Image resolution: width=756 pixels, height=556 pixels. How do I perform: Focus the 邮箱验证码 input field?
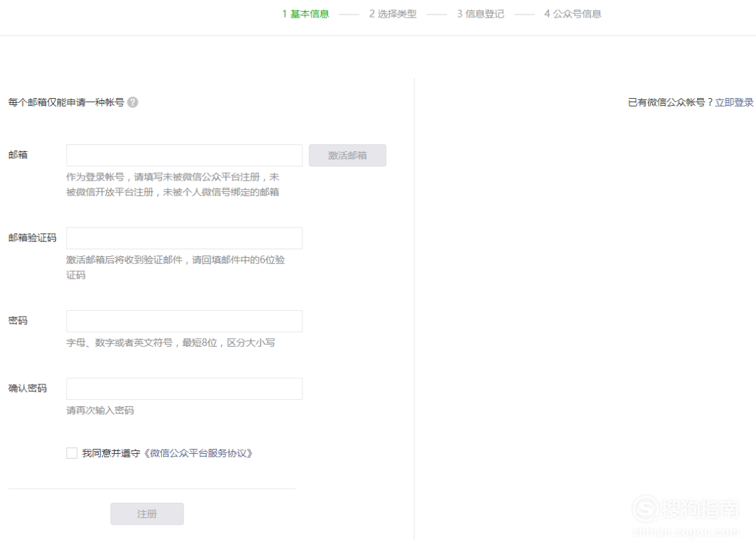point(184,238)
